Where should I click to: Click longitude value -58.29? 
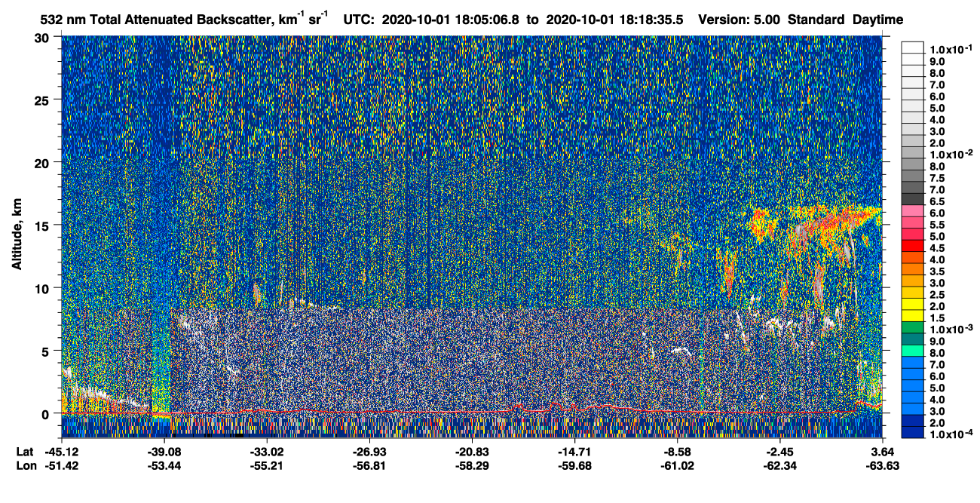[472, 465]
